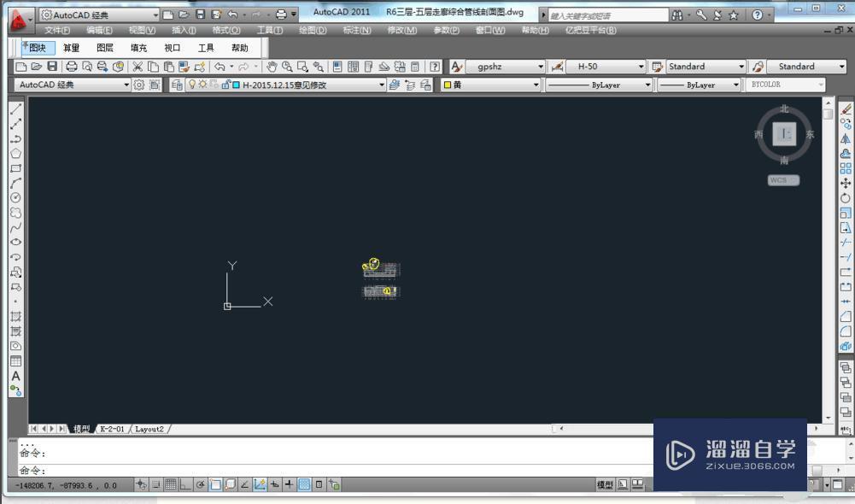Select the Multiline Text tool marked A

(15, 376)
